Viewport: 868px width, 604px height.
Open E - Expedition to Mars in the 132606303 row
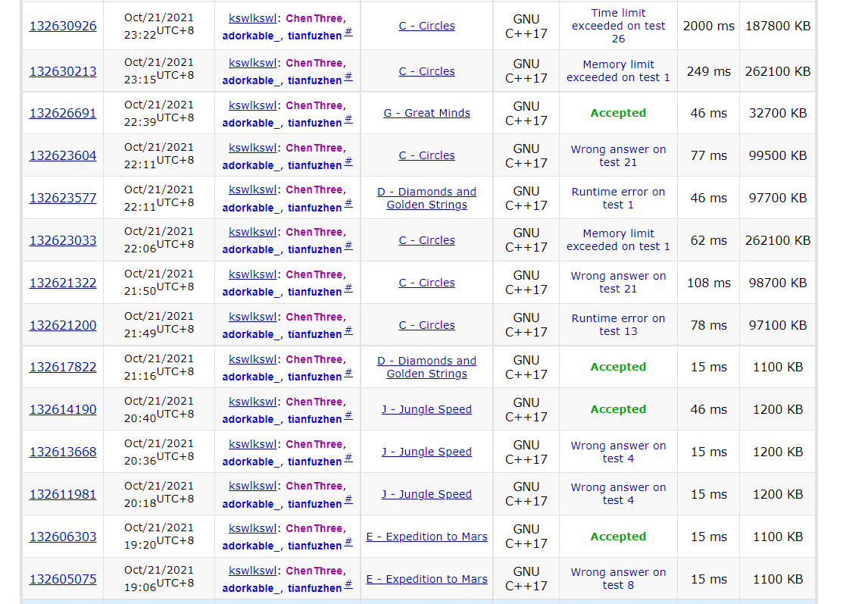tap(426, 537)
